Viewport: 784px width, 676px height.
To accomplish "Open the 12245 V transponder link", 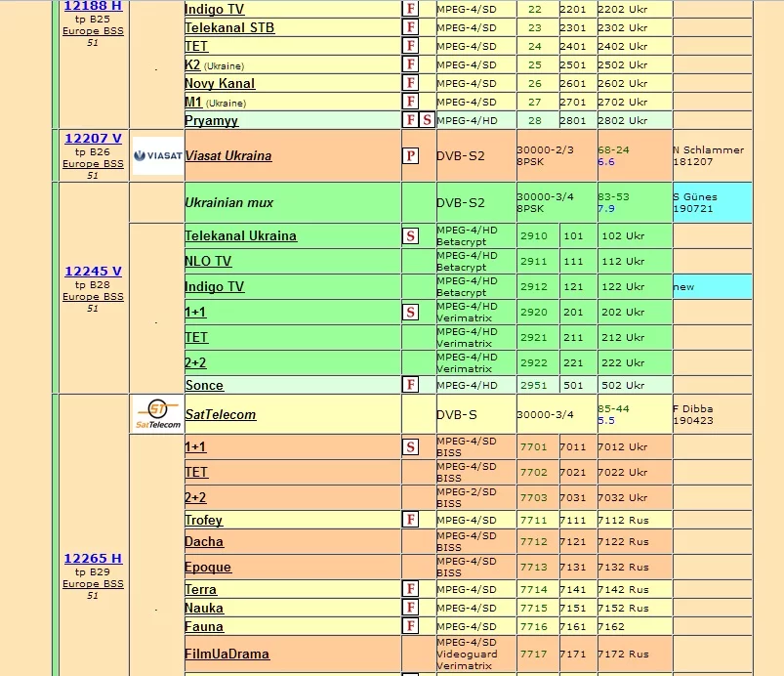I will click(x=93, y=272).
